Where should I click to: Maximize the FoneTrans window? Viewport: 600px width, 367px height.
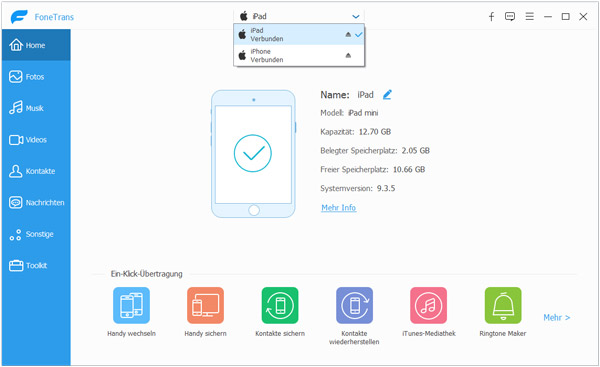click(x=566, y=16)
